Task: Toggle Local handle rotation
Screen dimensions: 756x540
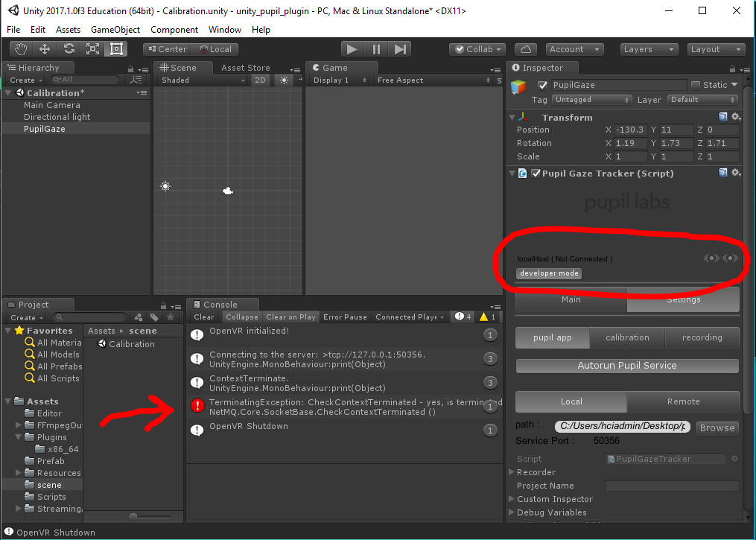Action: click(x=215, y=49)
